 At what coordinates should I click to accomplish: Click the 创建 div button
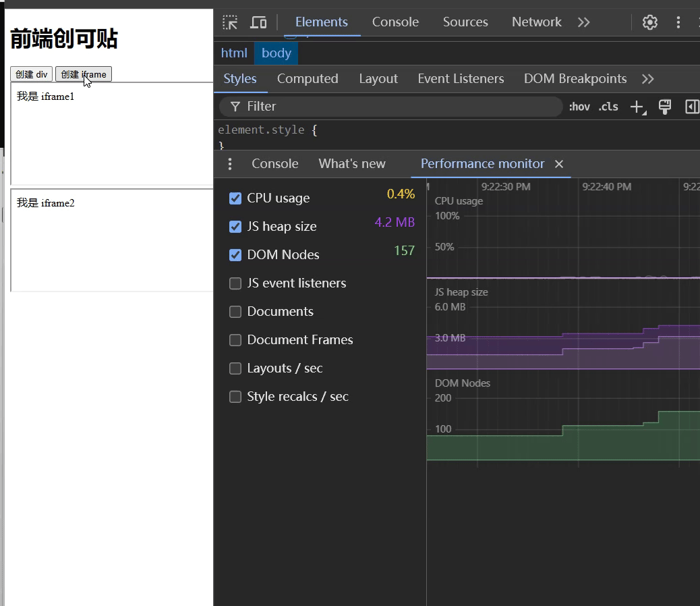pyautogui.click(x=31, y=74)
